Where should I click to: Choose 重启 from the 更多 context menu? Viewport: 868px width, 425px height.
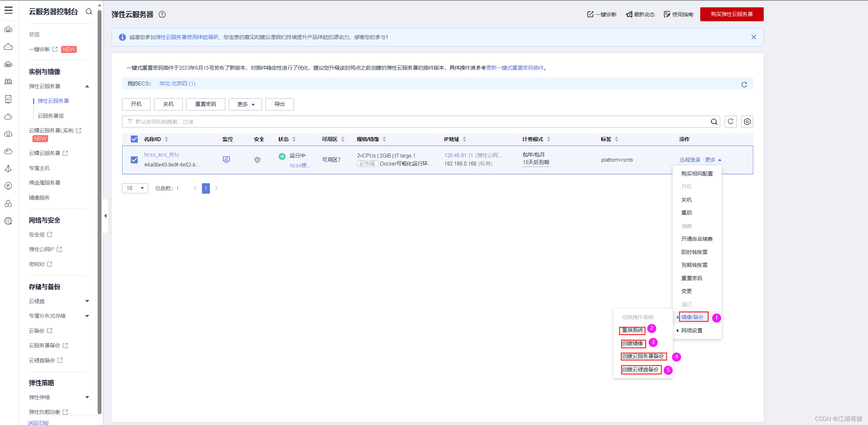click(x=686, y=212)
